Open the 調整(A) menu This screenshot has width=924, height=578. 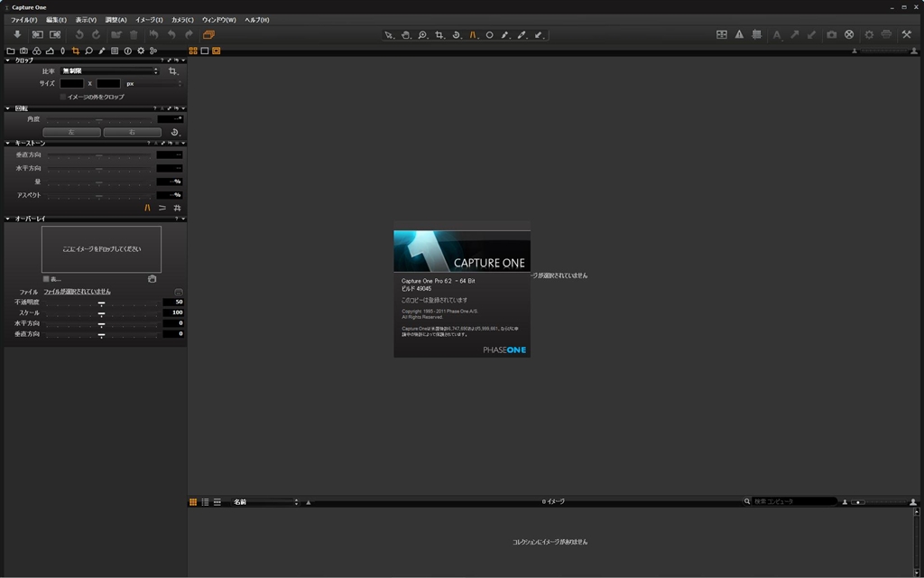(x=116, y=20)
